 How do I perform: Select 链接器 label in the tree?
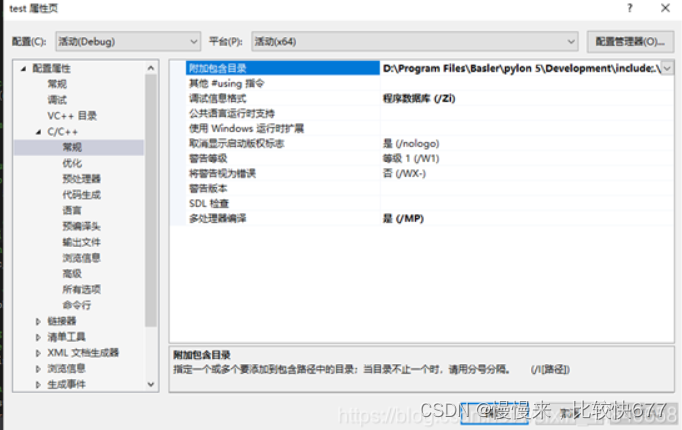(62, 321)
